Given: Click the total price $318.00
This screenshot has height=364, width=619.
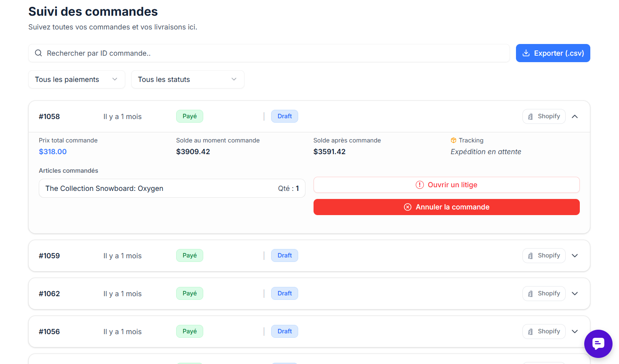Looking at the screenshot, I should pyautogui.click(x=53, y=152).
